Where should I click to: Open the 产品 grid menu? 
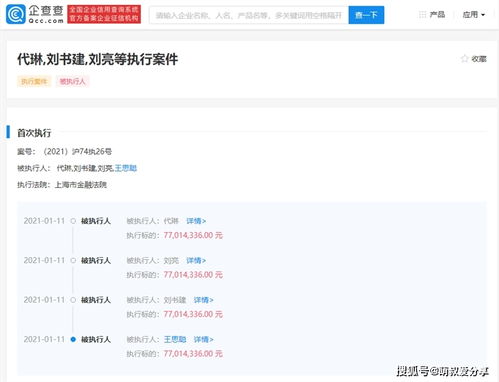pos(432,15)
